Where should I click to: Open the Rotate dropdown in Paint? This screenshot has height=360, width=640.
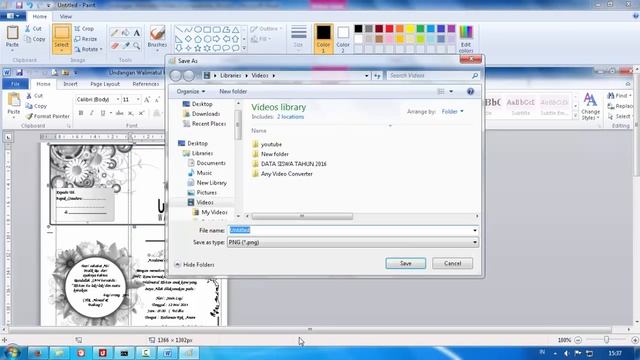(88, 49)
